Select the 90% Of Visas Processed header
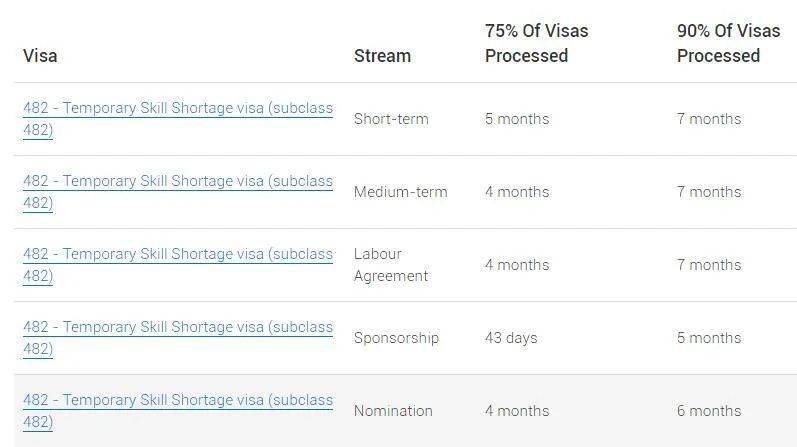The width and height of the screenshot is (797, 447). (x=728, y=43)
